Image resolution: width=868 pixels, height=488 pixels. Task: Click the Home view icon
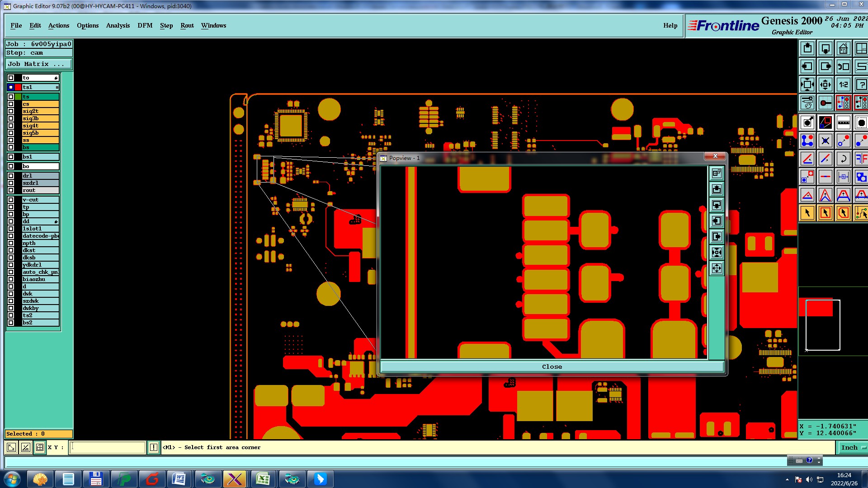[x=843, y=49]
